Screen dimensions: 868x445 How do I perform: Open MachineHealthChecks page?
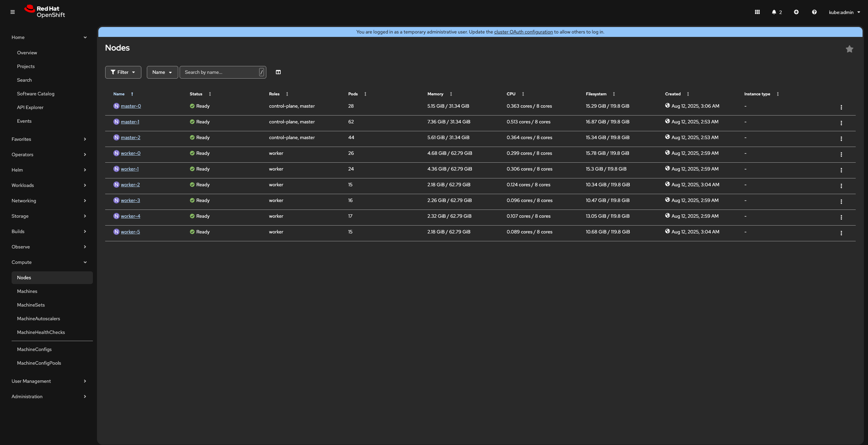point(41,332)
